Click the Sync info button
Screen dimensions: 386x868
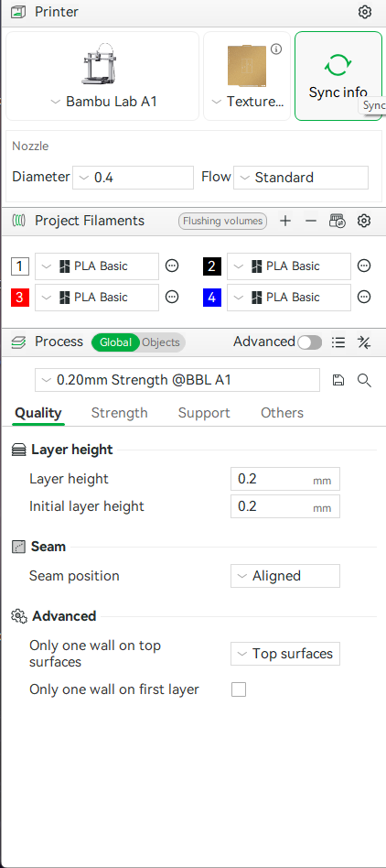point(338,76)
